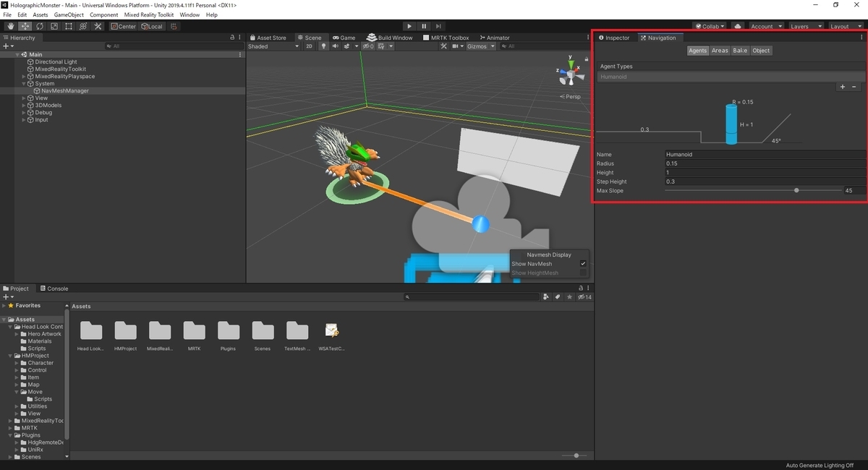Toggle the grid snapping icon in toolbar
Screen dimensions: 868x470
[x=173, y=26]
